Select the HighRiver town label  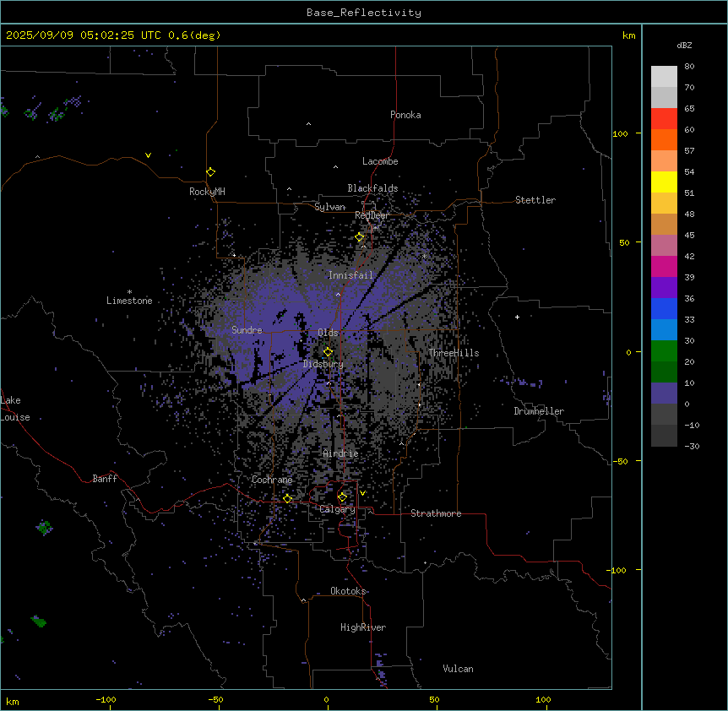pyautogui.click(x=363, y=627)
